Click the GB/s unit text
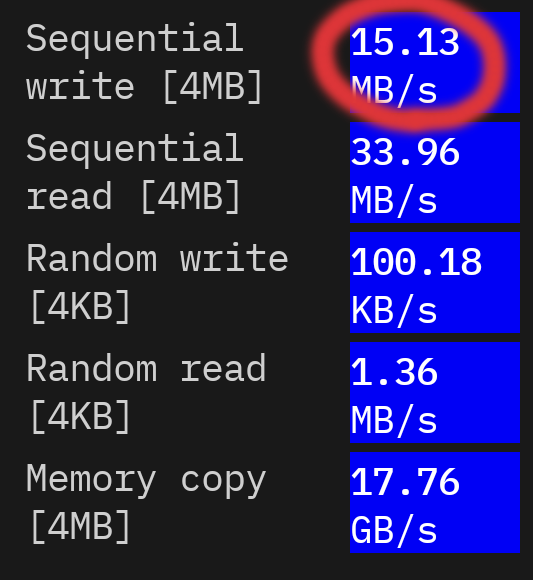The width and height of the screenshot is (533, 580). (x=394, y=530)
